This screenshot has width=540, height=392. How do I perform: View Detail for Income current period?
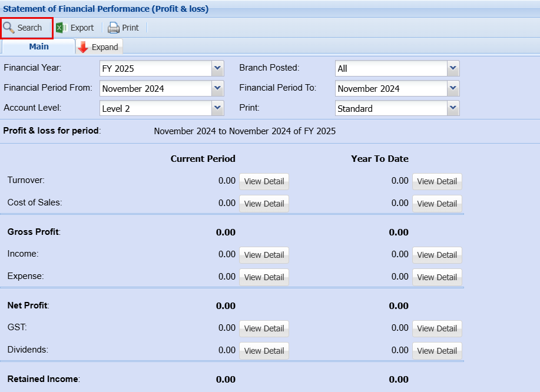coord(264,255)
